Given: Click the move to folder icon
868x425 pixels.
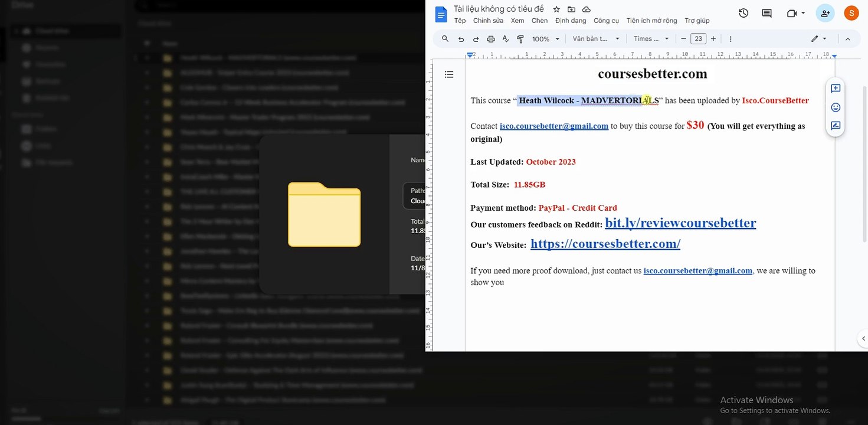Looking at the screenshot, I should click(x=571, y=9).
